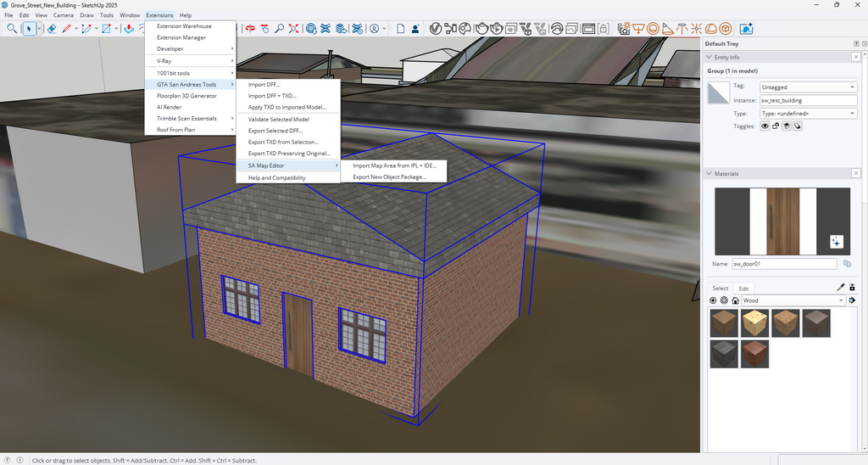Collapse the Materials panel
The image size is (868, 465).
click(x=709, y=173)
